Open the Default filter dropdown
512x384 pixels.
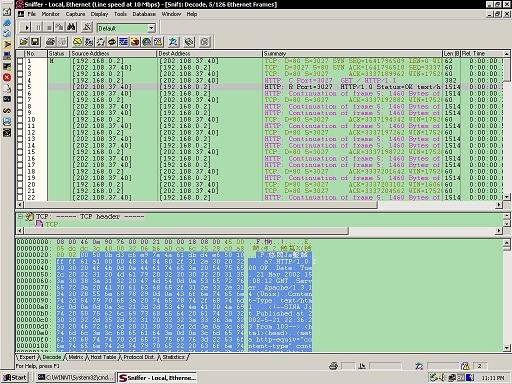(151, 28)
